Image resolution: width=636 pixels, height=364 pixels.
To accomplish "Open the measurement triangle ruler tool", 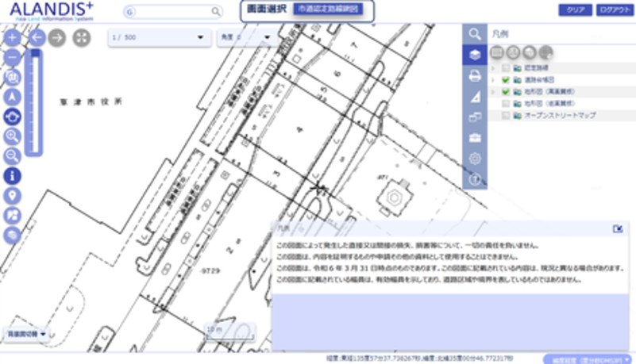I will point(475,97).
